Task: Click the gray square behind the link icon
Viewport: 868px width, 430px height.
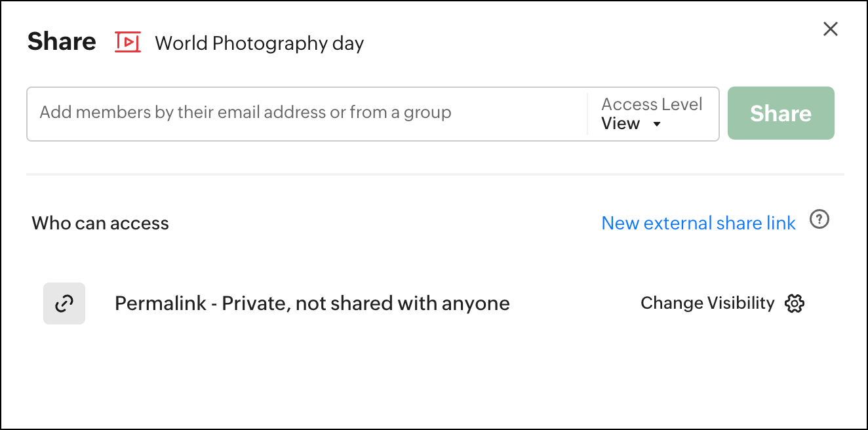Action: (x=64, y=303)
